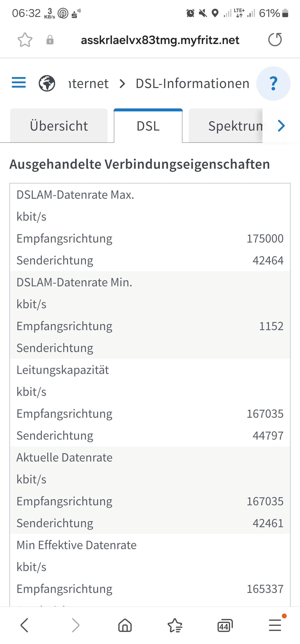View site security lock info
The width and height of the screenshot is (300, 644).
coord(50,40)
